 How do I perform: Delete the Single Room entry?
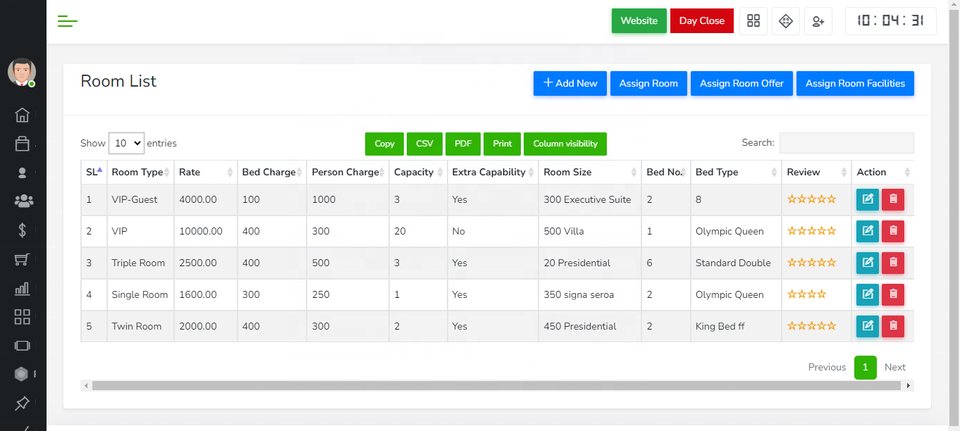pyautogui.click(x=893, y=295)
